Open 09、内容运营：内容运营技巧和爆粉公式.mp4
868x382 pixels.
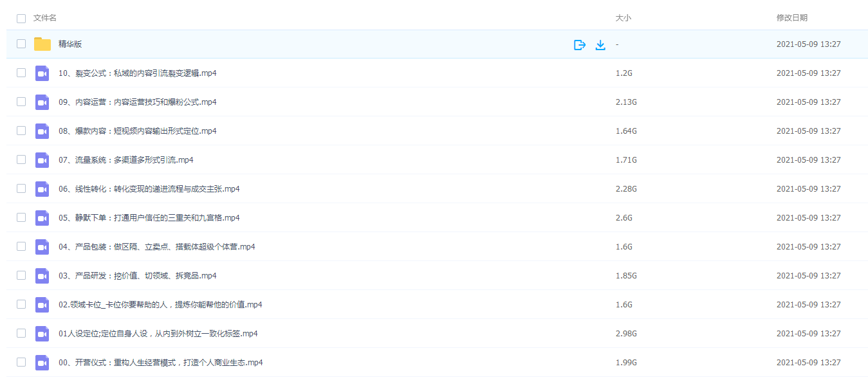(138, 102)
